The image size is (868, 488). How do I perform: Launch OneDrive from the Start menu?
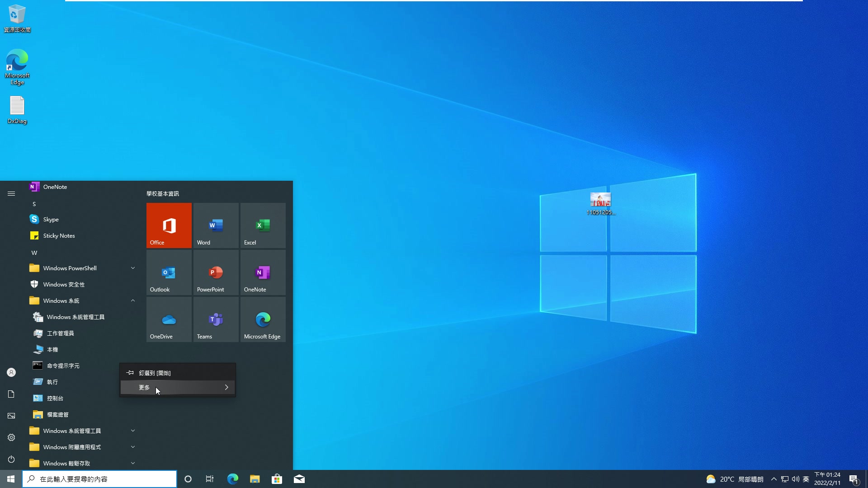pos(169,319)
